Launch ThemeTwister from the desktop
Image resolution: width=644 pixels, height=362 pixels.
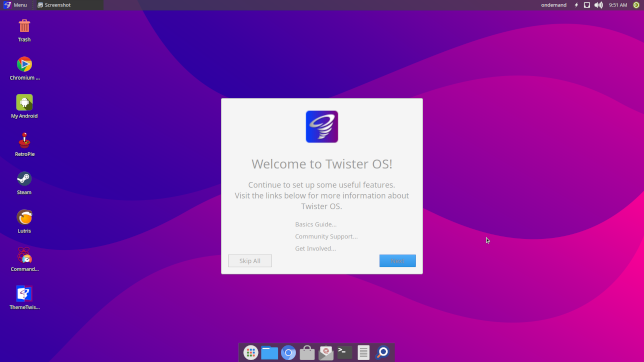pos(24,294)
